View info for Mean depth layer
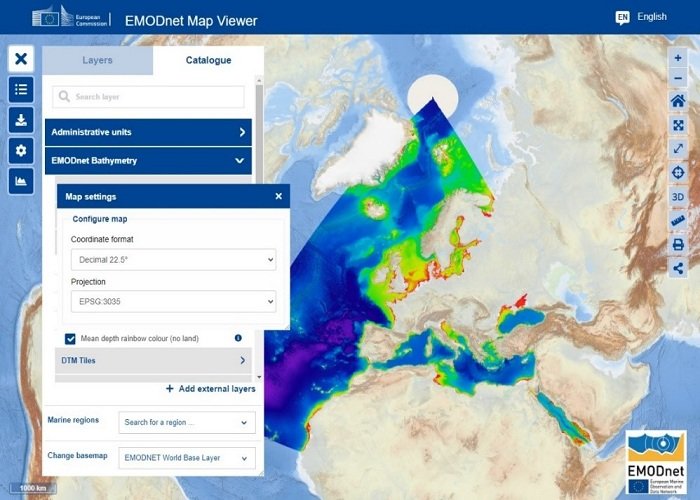Screen dimensions: 700x500 [238, 338]
